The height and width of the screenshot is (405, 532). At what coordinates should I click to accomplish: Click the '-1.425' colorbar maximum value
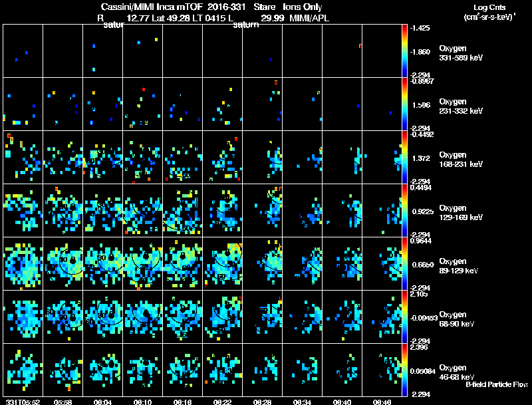point(420,28)
